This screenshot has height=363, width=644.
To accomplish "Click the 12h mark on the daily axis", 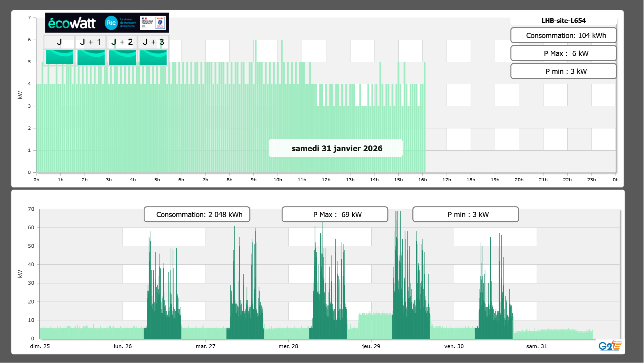I will point(326,180).
